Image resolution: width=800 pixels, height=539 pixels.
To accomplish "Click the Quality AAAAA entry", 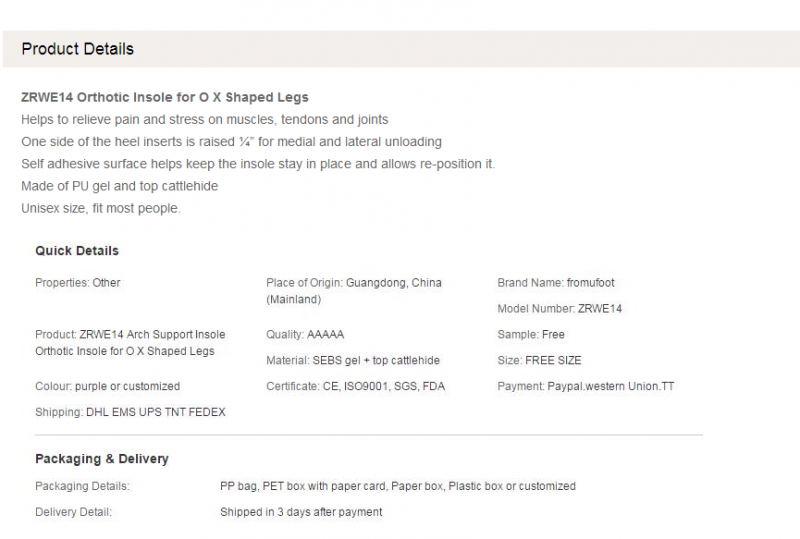I will 305,335.
